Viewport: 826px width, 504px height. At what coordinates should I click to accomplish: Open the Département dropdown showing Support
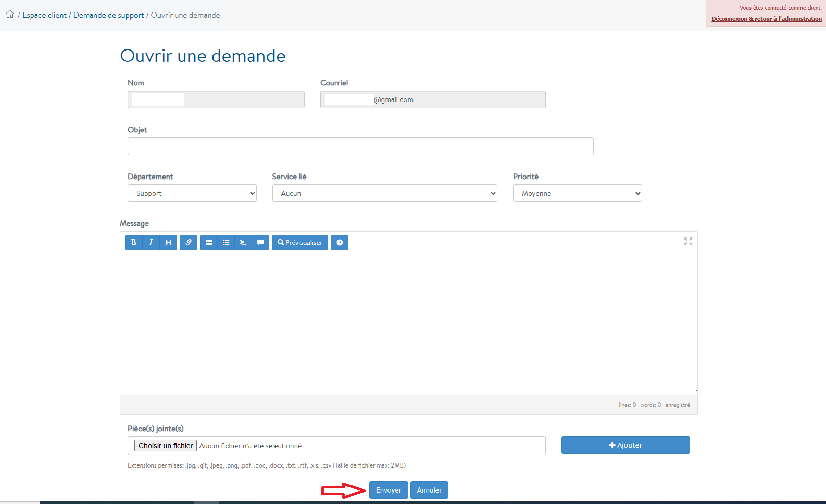(192, 193)
